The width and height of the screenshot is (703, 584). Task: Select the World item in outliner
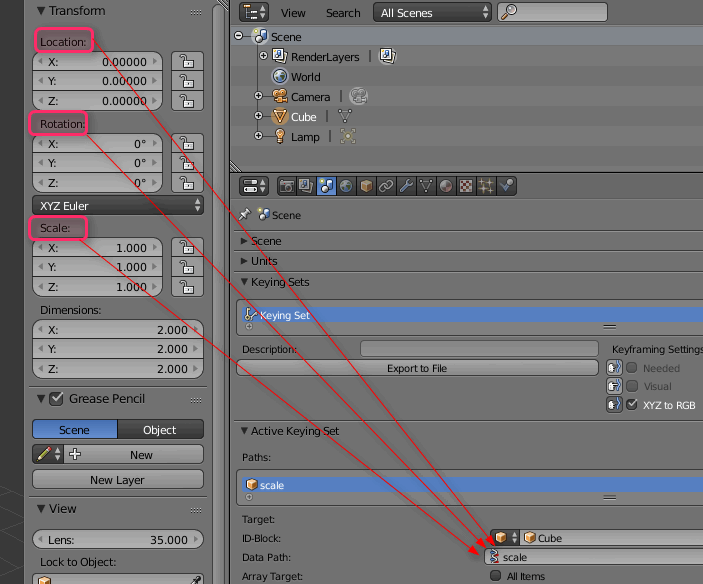(305, 77)
